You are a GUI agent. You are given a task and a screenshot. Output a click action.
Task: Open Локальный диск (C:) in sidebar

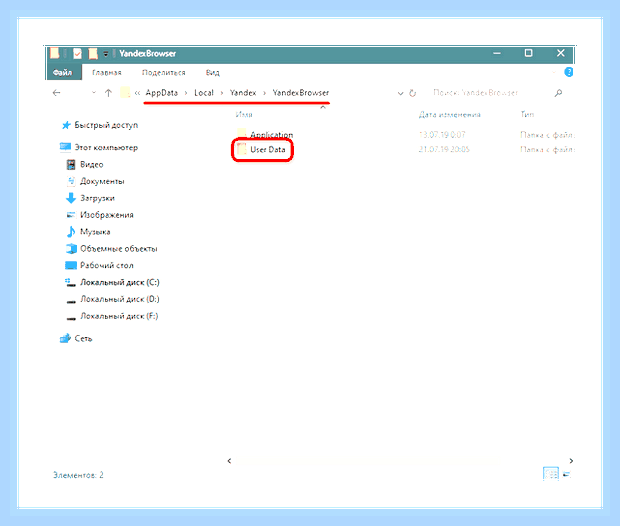pos(119,282)
